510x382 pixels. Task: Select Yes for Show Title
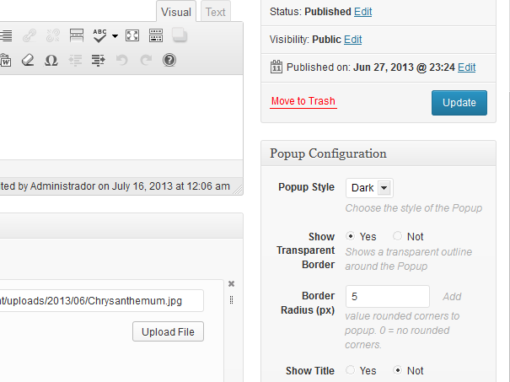pos(350,370)
